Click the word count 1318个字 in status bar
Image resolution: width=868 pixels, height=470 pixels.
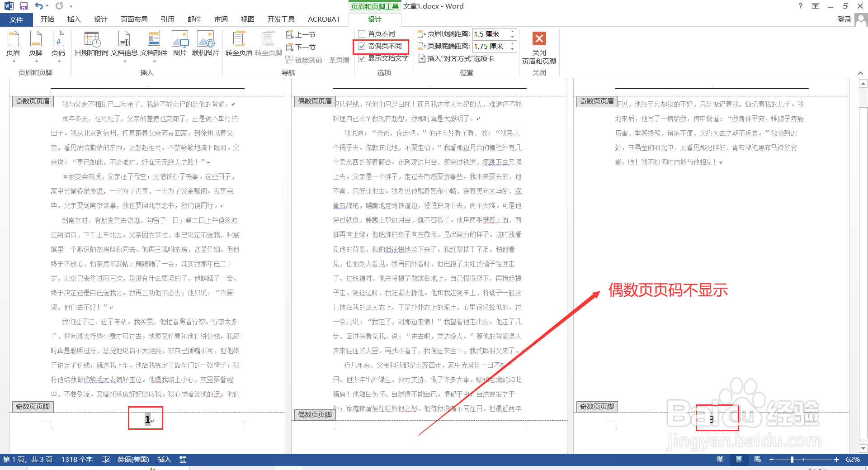point(76,459)
